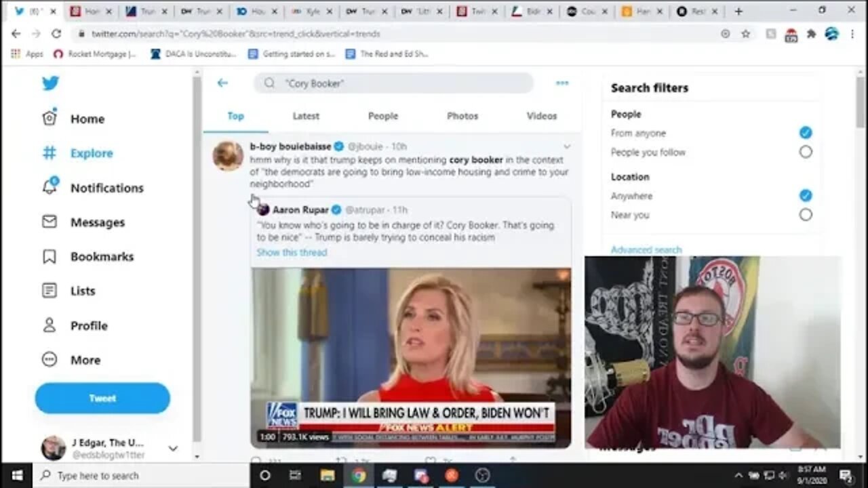Click the Notifications bell icon

pyautogui.click(x=50, y=187)
